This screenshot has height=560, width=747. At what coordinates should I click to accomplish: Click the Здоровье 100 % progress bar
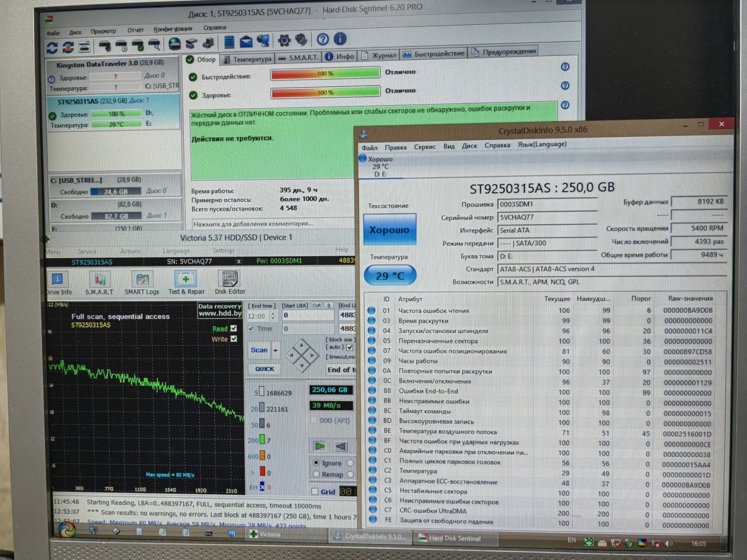[x=325, y=92]
